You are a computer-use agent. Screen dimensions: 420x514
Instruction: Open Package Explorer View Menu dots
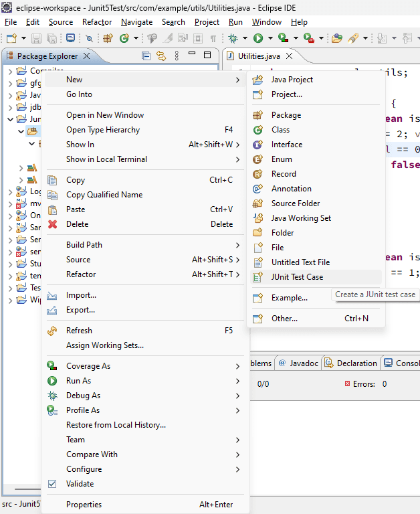177,56
